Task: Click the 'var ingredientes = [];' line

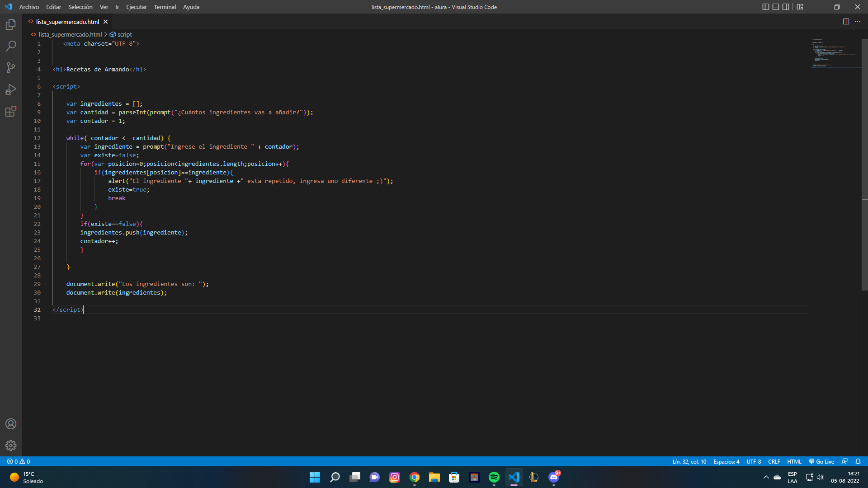Action: (104, 103)
